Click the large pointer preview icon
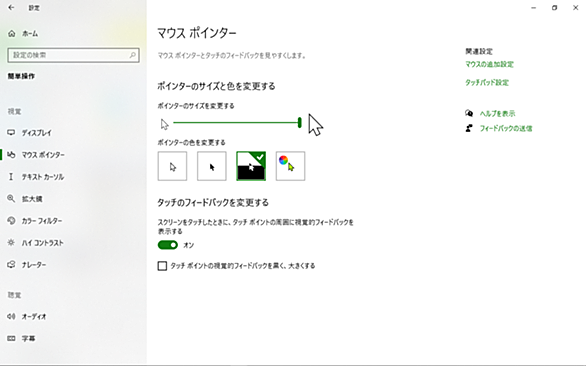This screenshot has height=366, width=586. click(316, 125)
